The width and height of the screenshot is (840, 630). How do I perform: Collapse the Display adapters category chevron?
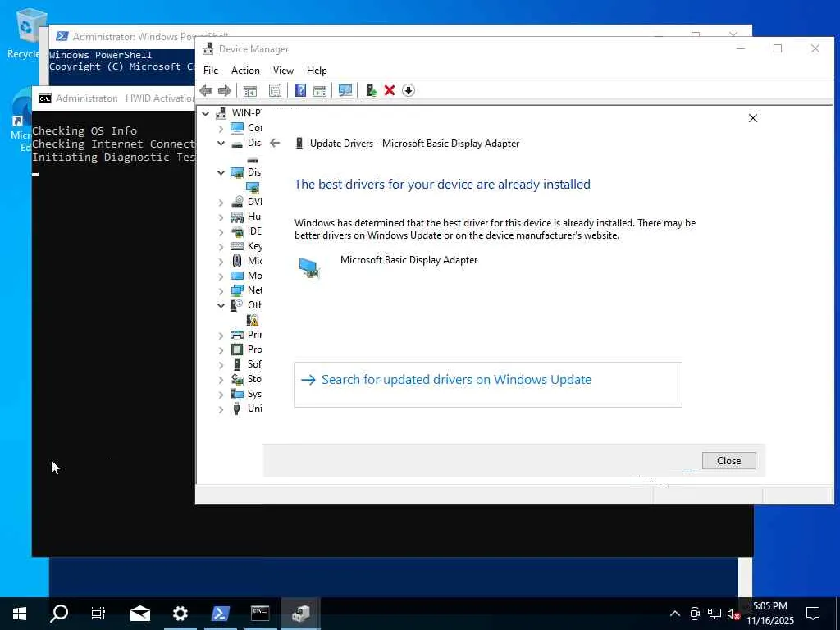[x=221, y=172]
